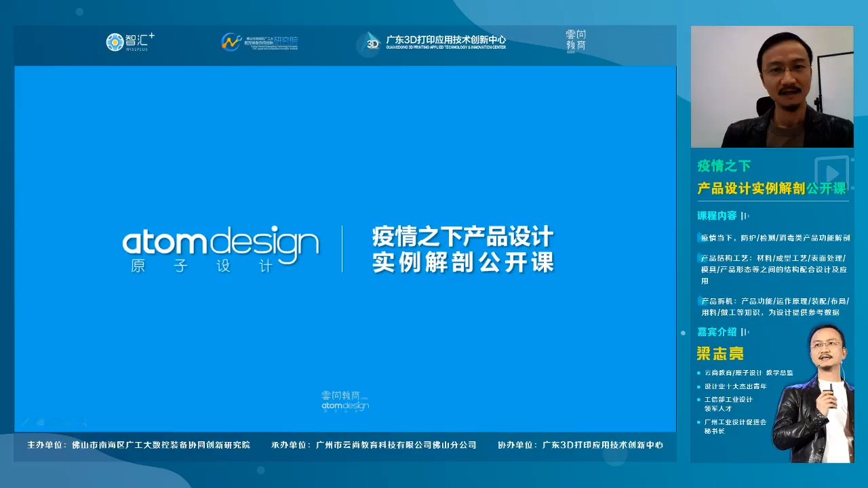Click the 云尚教育 logo in the top header
This screenshot has width=868, height=488.
point(576,41)
